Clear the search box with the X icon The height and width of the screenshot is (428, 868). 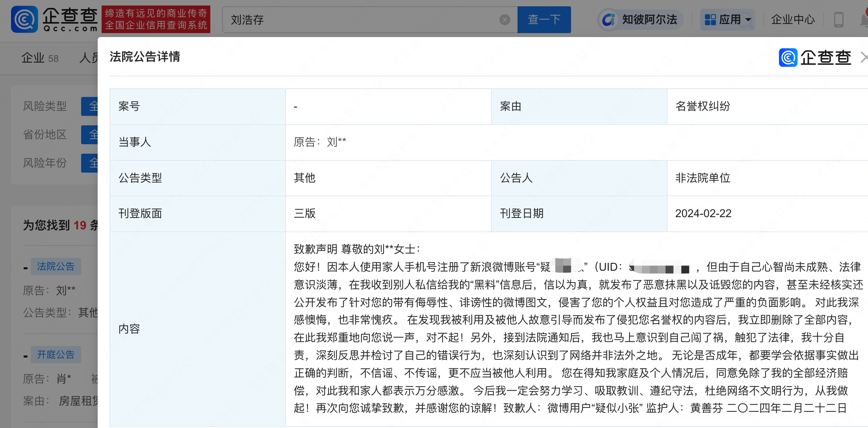504,20
